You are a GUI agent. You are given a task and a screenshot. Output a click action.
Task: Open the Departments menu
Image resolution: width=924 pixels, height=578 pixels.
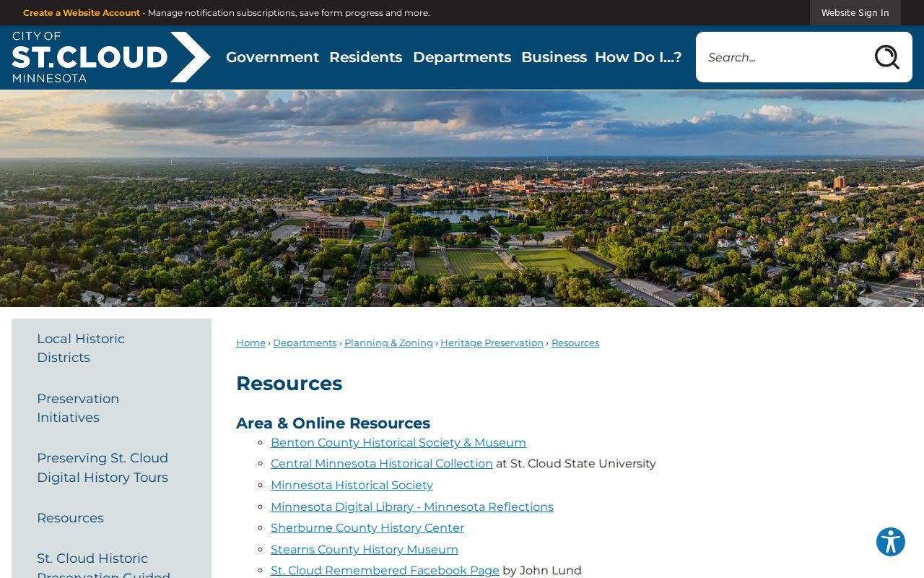(x=462, y=57)
